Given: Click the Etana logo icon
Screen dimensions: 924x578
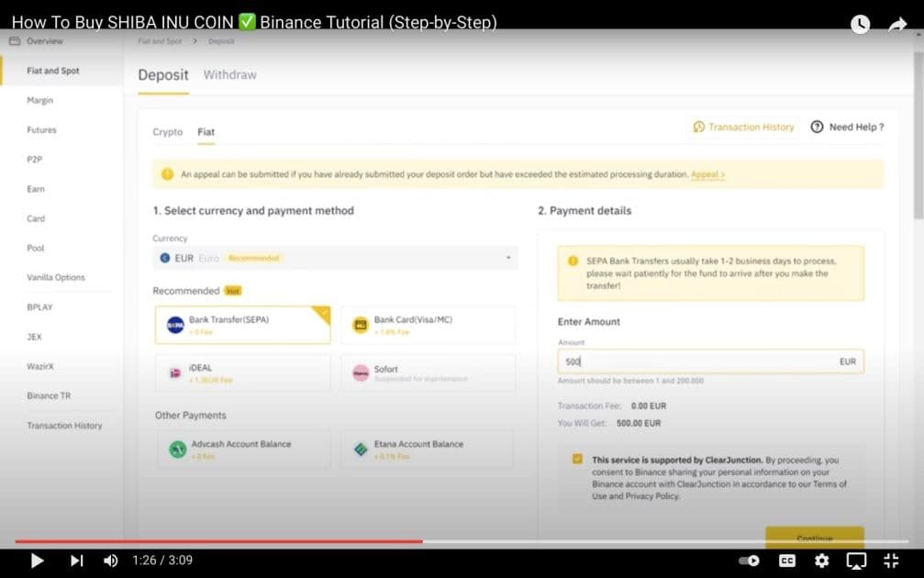Looking at the screenshot, I should [360, 449].
